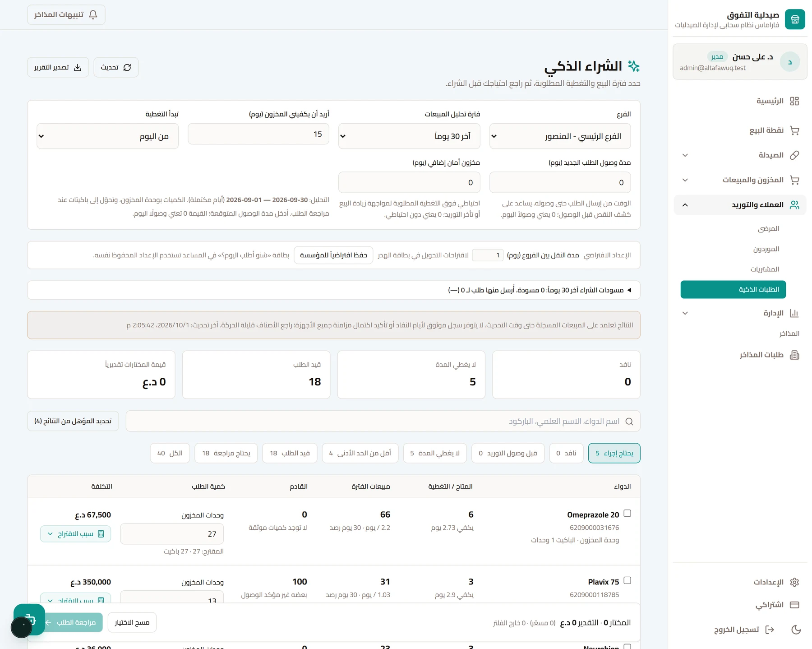Viewport: 812px width, 649px height.
Task: Click the مسح الاختيار button
Action: click(132, 622)
